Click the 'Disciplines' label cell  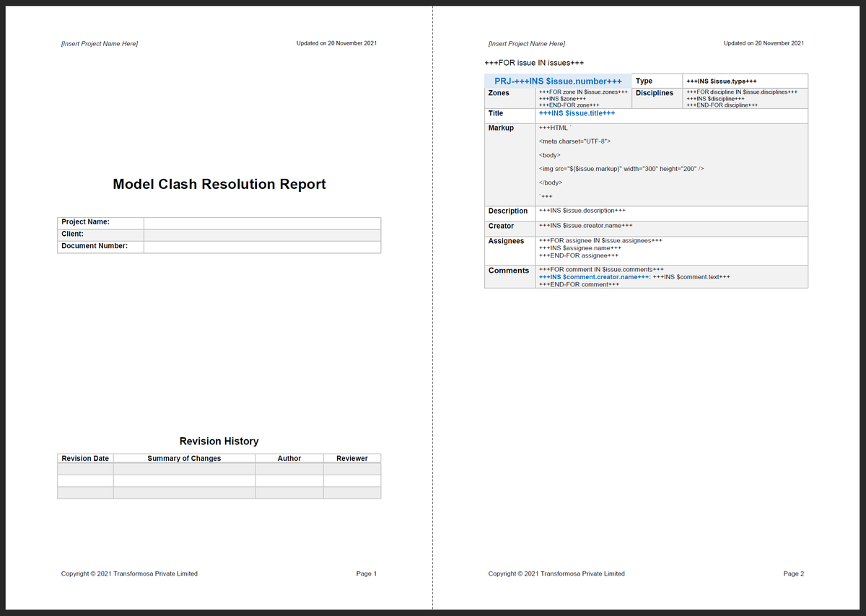(657, 98)
